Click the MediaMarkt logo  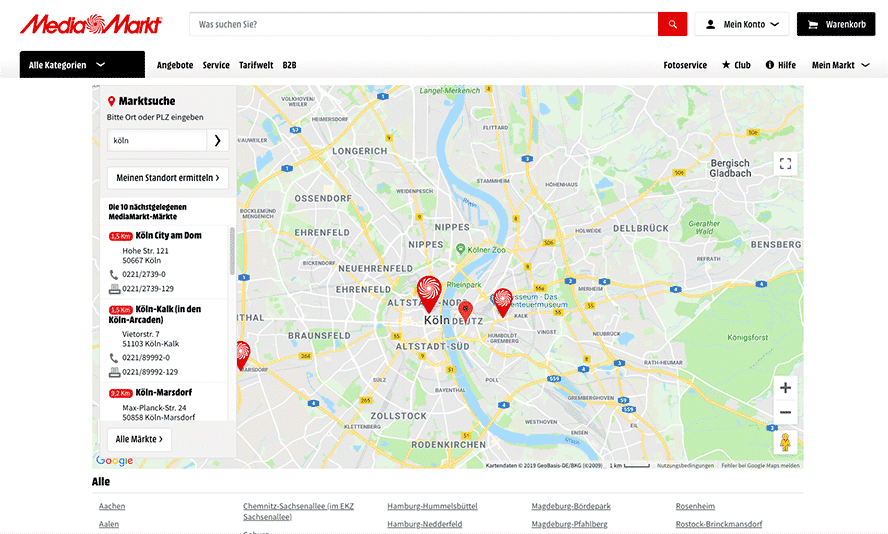91,24
